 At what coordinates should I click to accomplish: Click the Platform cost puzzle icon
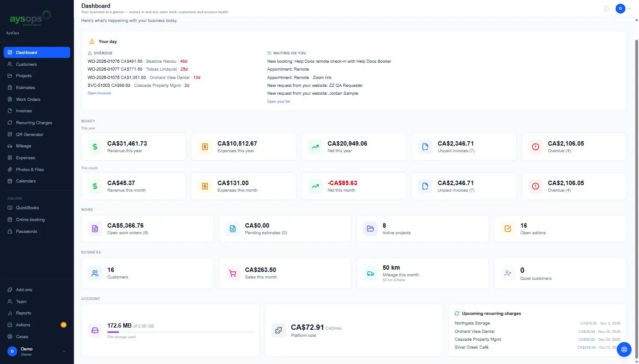pyautogui.click(x=278, y=330)
